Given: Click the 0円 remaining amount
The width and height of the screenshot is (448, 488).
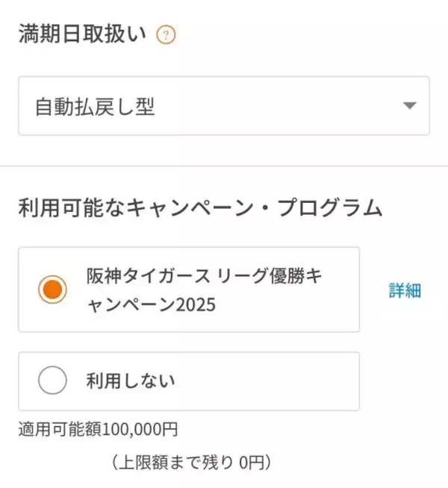Looking at the screenshot, I should point(252,463).
